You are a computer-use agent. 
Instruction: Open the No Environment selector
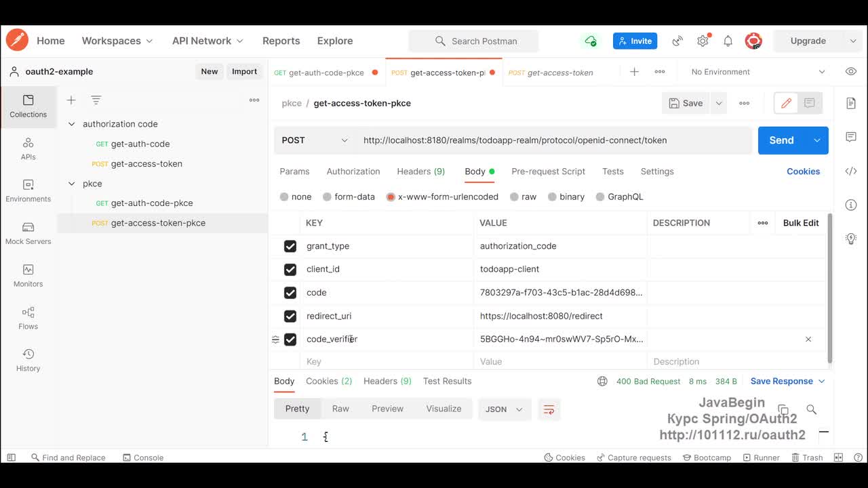tap(758, 72)
